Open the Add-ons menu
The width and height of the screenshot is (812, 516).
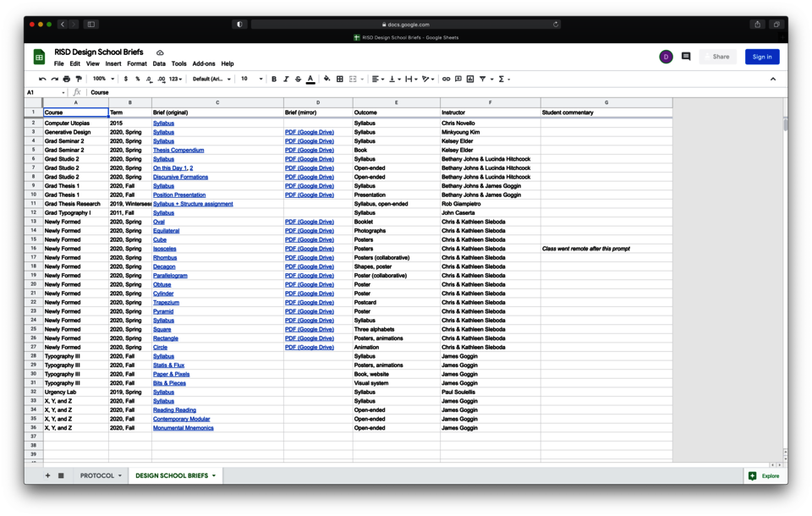pyautogui.click(x=204, y=63)
